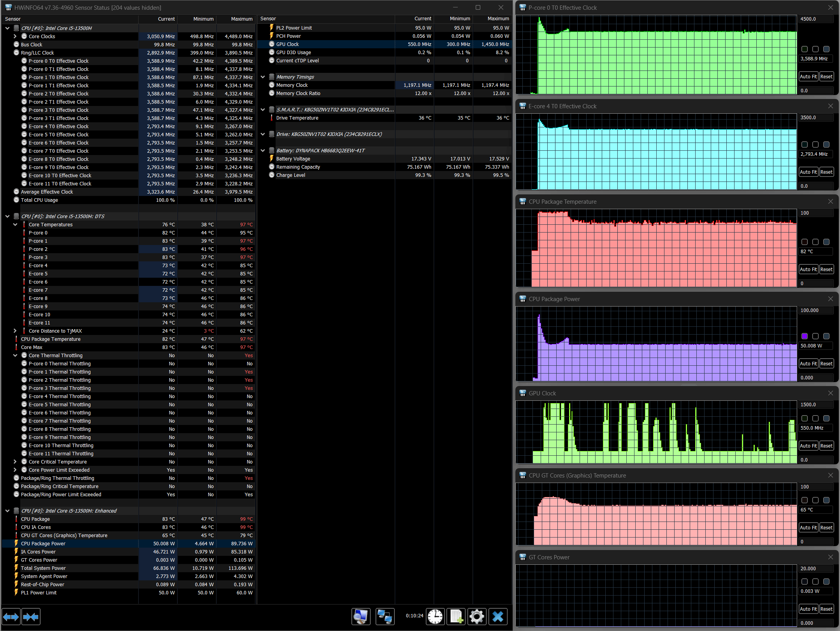Click the start logging file icon

456,617
